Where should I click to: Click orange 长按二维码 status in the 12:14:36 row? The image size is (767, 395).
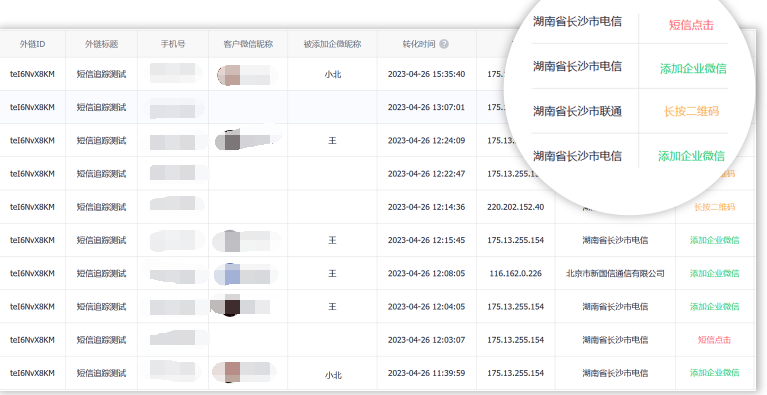point(715,207)
